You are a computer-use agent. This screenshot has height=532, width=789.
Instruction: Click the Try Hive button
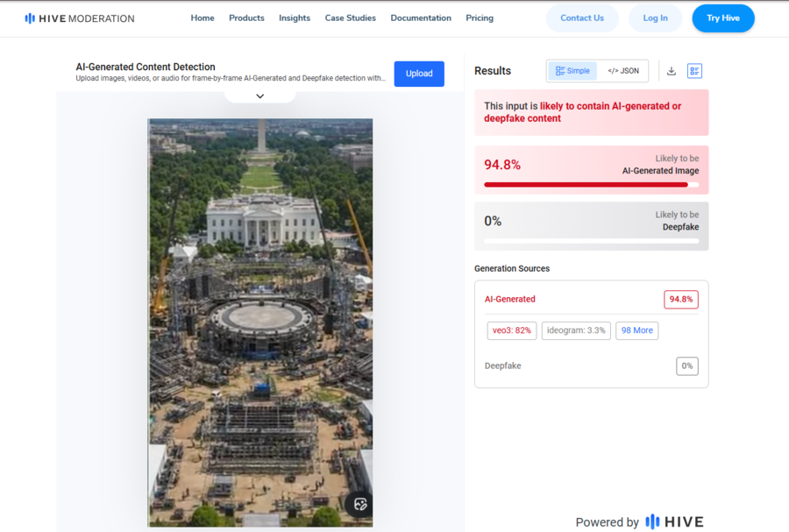coord(723,18)
